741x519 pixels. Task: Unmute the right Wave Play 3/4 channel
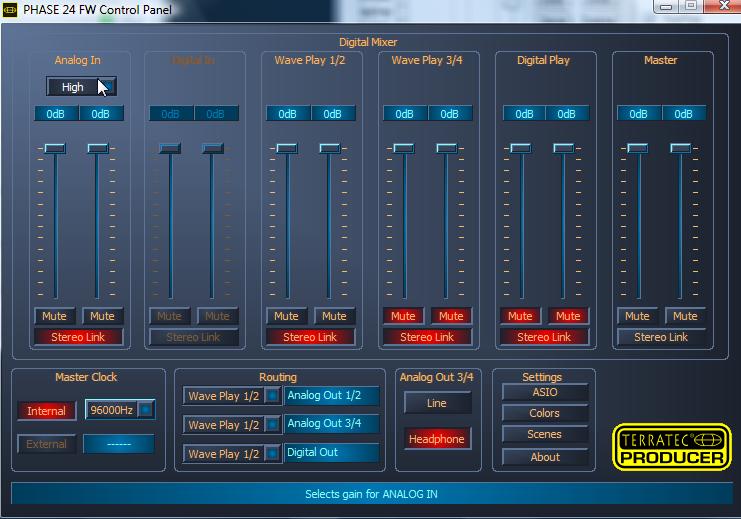point(451,316)
